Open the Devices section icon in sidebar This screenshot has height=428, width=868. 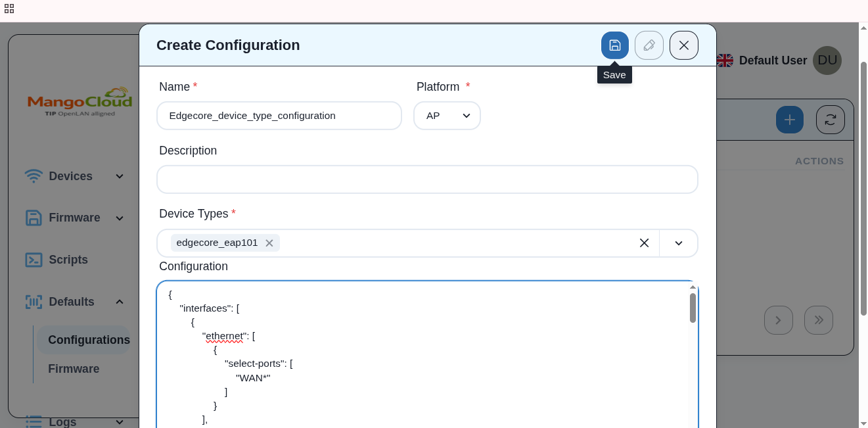(x=34, y=176)
